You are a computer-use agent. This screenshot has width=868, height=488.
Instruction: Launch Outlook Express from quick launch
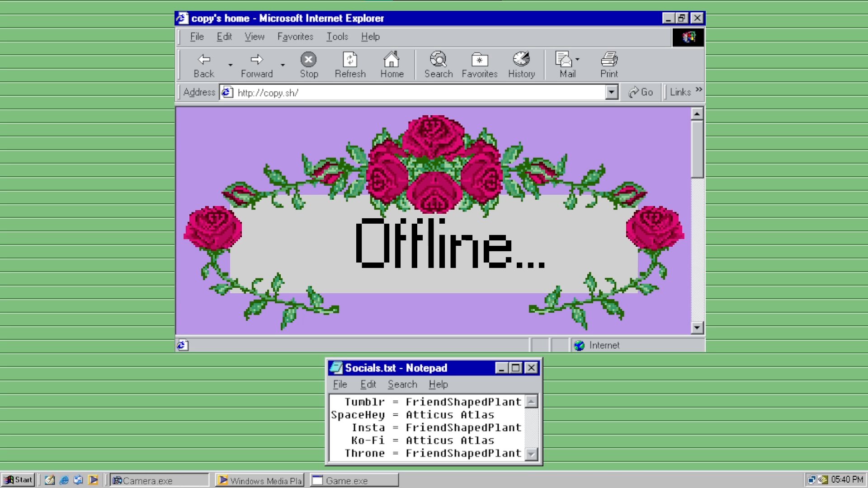pos(79,480)
